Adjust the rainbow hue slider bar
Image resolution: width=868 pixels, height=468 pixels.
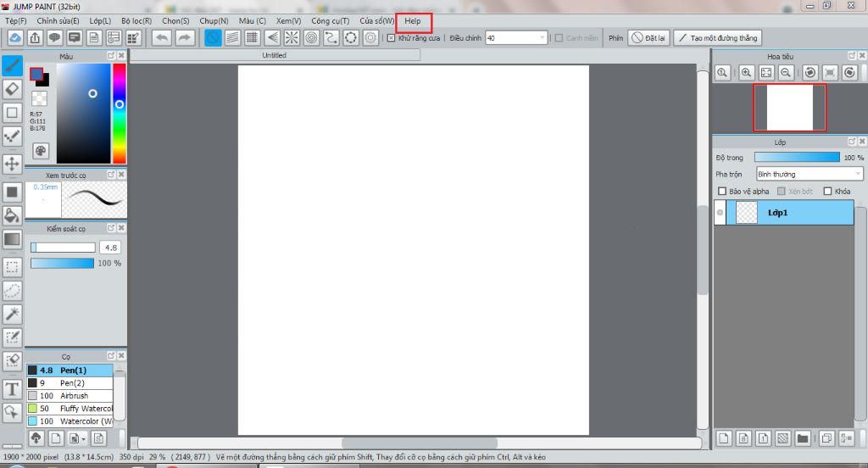(x=120, y=114)
